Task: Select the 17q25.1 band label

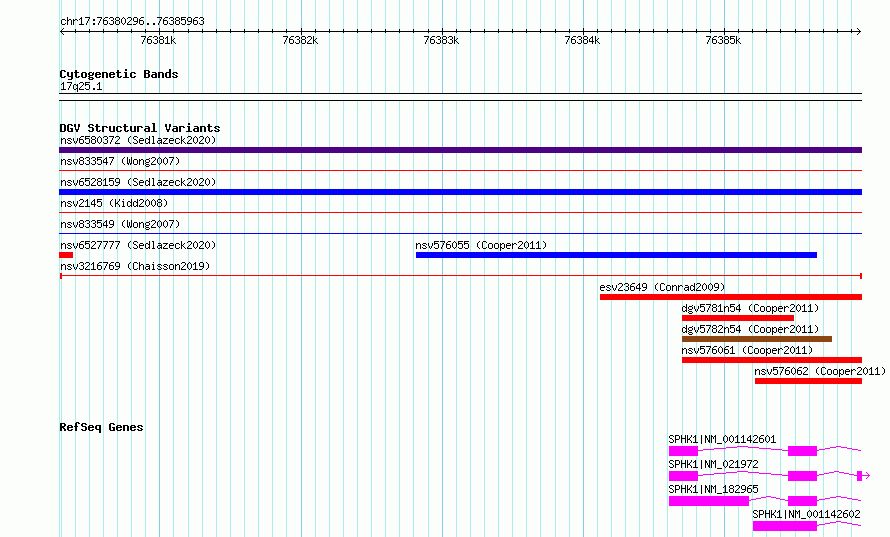Action: (81, 86)
